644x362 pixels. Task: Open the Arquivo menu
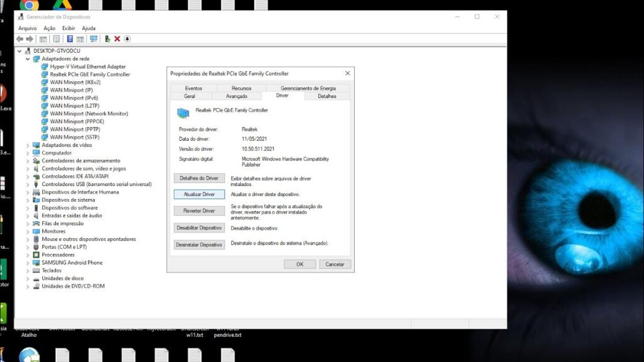[27, 28]
